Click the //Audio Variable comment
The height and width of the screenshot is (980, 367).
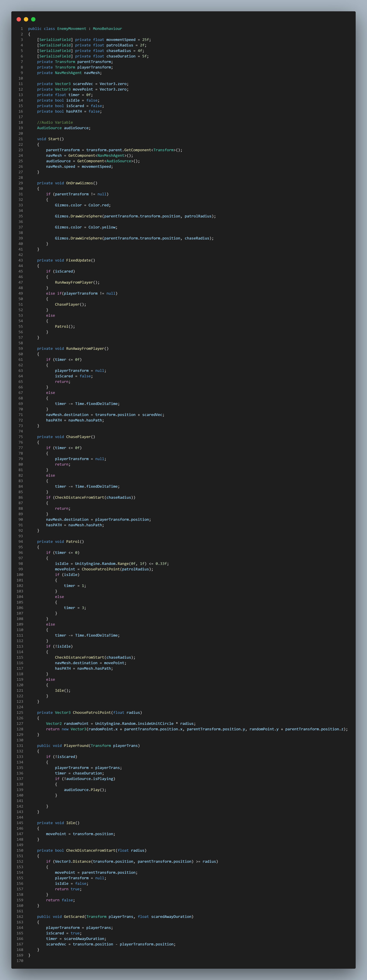pos(55,123)
